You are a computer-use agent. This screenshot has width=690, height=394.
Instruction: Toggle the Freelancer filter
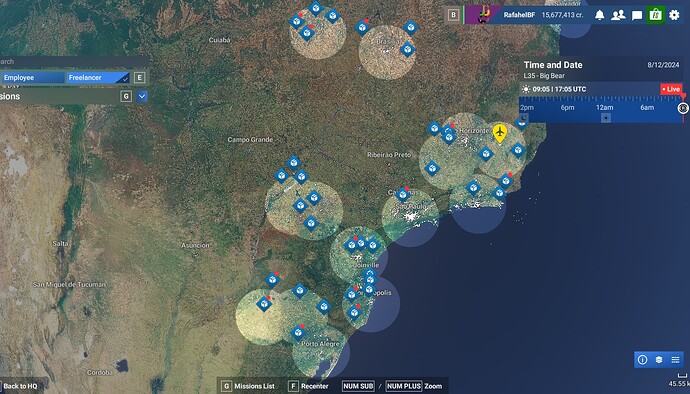tap(98, 77)
